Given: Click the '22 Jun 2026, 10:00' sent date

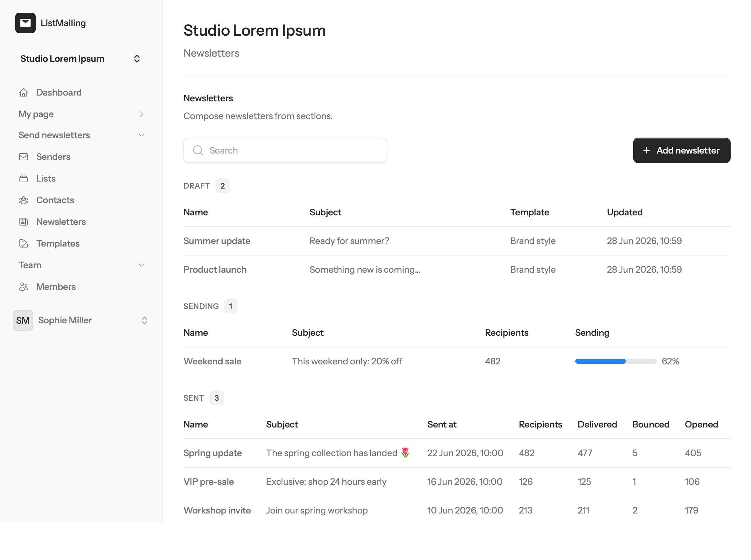Looking at the screenshot, I should 465,453.
